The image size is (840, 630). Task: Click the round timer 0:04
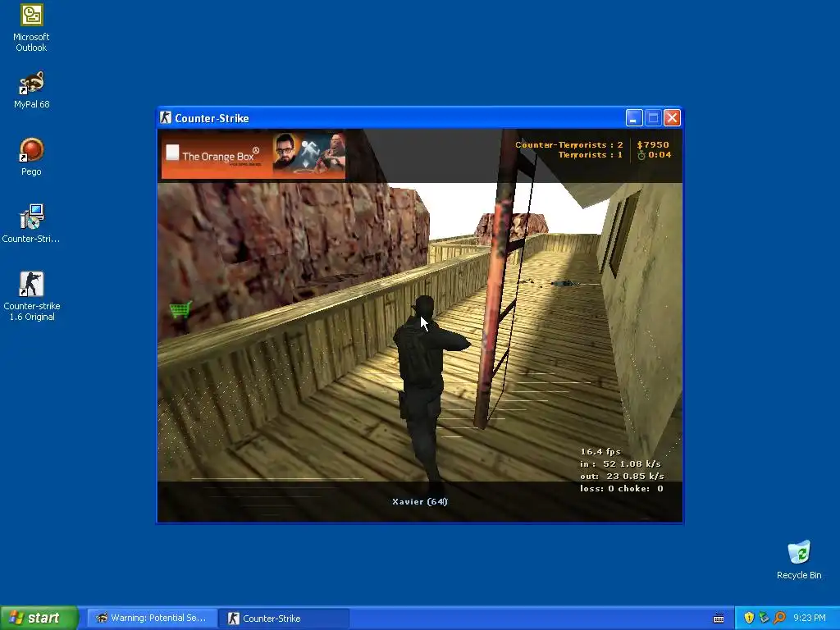click(654, 155)
